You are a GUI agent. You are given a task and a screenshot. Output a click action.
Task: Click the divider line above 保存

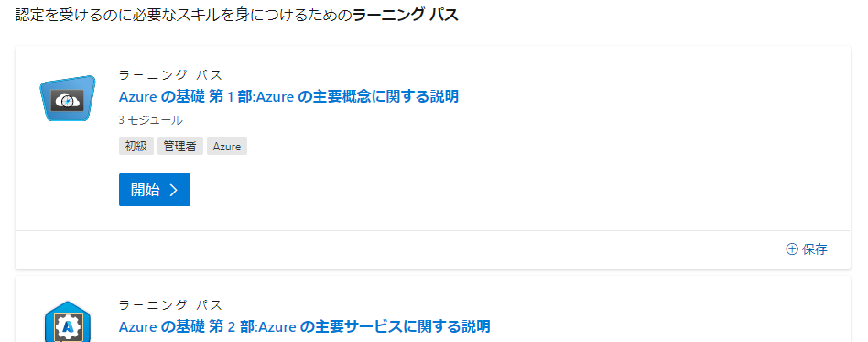point(433,230)
